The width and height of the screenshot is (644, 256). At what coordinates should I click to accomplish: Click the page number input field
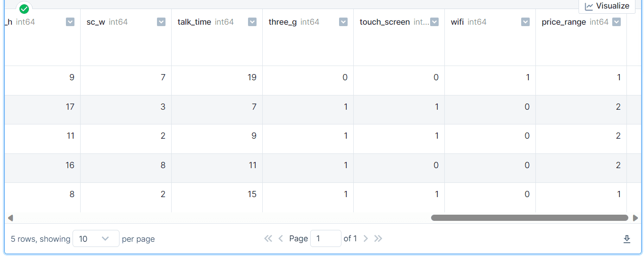[x=325, y=238]
